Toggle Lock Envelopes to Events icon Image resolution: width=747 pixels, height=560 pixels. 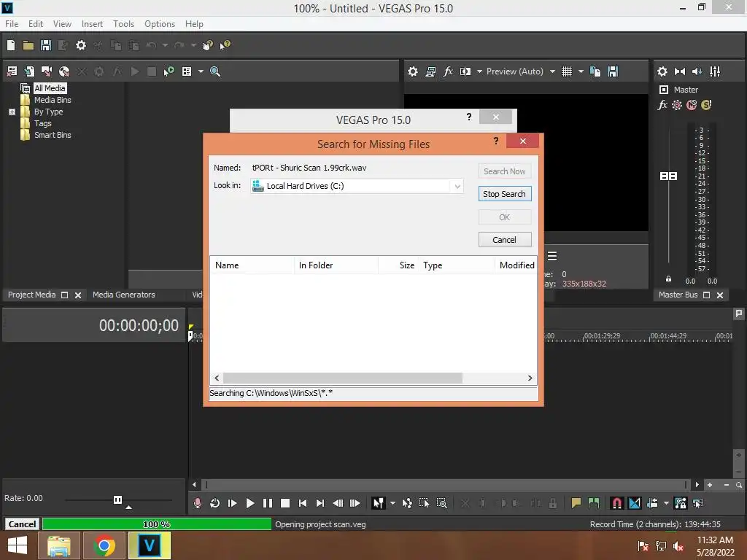pos(681,503)
